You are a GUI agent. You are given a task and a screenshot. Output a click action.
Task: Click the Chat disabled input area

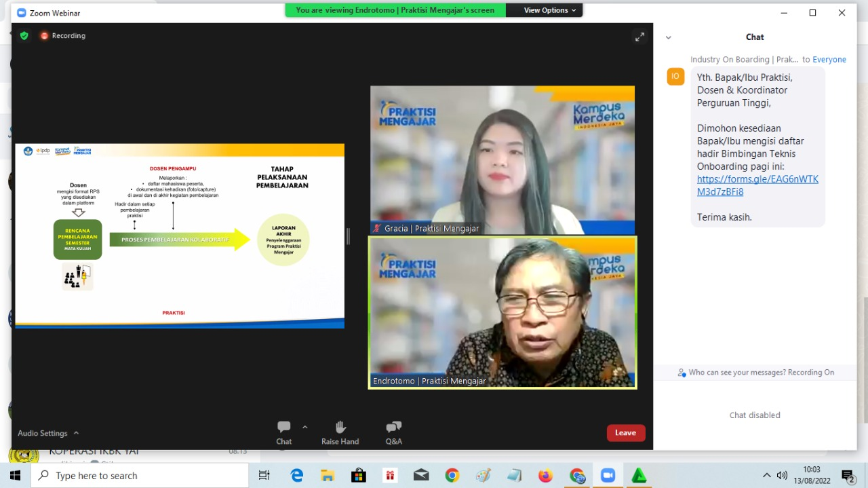pyautogui.click(x=755, y=415)
